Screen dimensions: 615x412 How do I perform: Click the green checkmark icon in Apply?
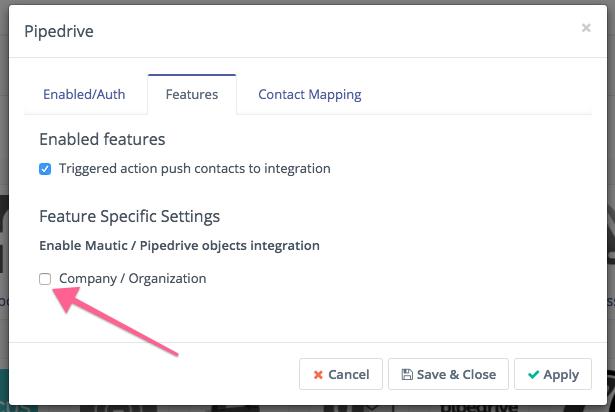(533, 375)
